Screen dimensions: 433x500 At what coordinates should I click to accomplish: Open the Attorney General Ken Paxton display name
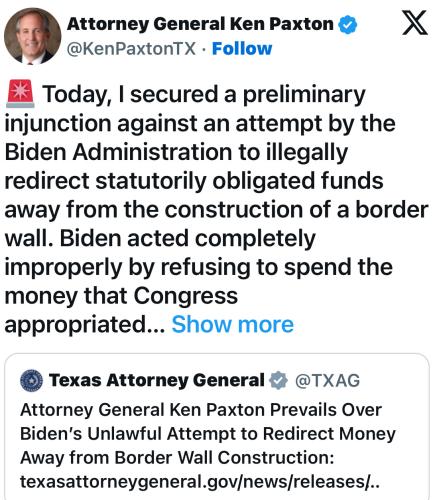tap(200, 24)
